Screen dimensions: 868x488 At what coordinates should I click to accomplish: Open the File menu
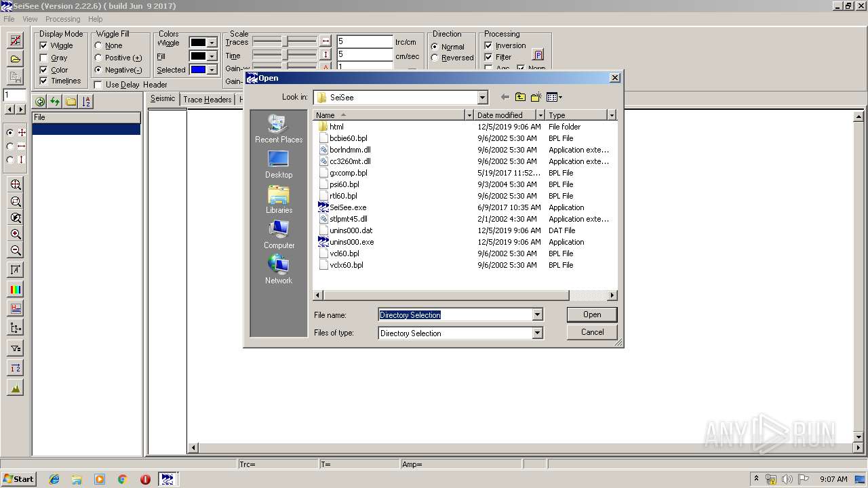click(9, 19)
